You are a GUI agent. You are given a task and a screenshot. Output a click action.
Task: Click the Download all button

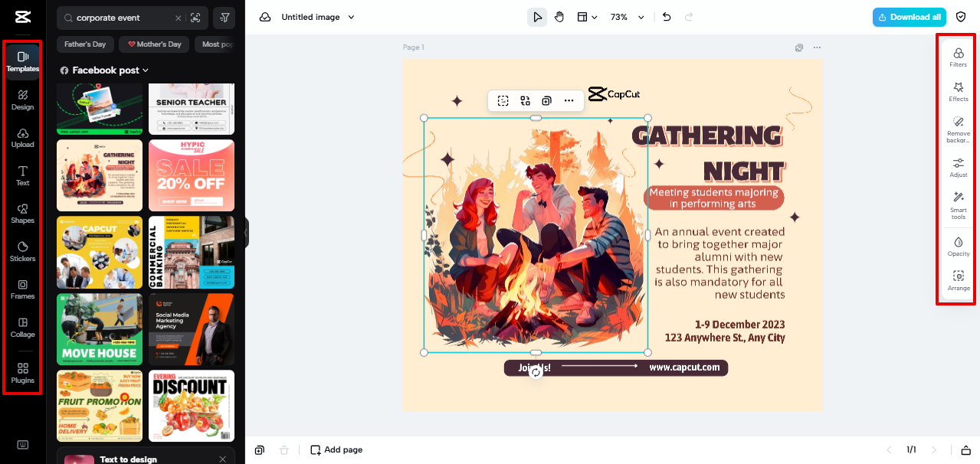[x=909, y=16]
